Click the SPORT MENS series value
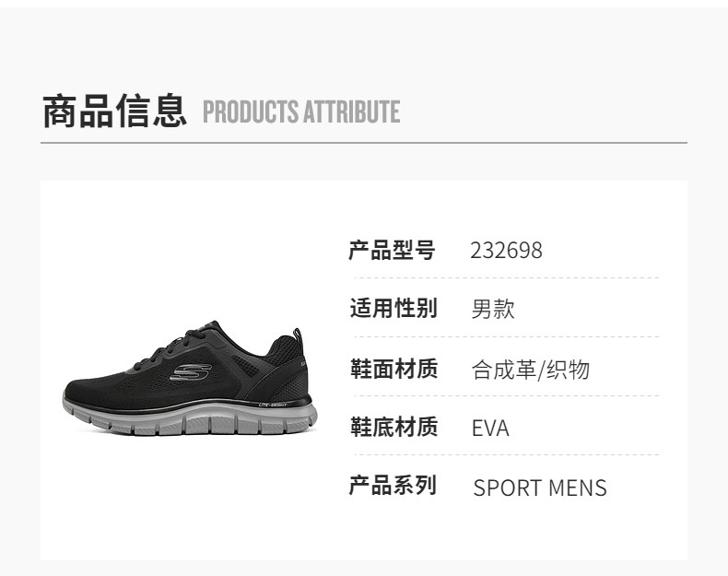This screenshot has height=576, width=728. click(540, 488)
